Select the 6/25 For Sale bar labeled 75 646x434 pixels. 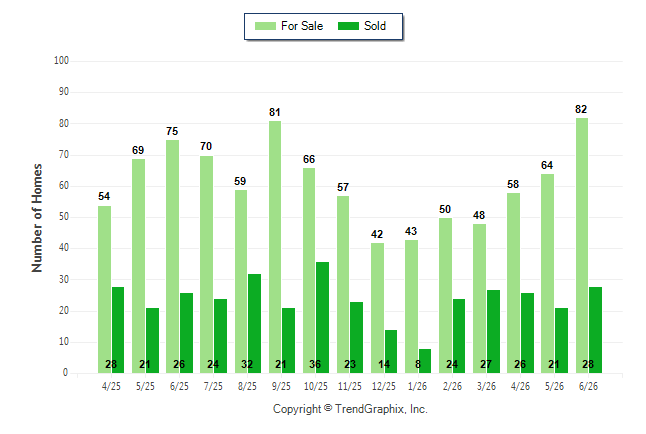click(x=173, y=256)
